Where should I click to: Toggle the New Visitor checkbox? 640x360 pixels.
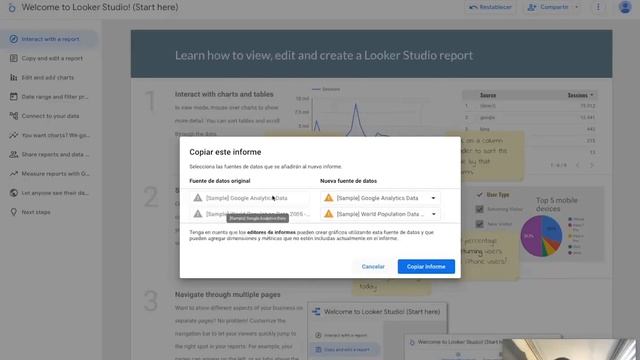tap(480, 224)
